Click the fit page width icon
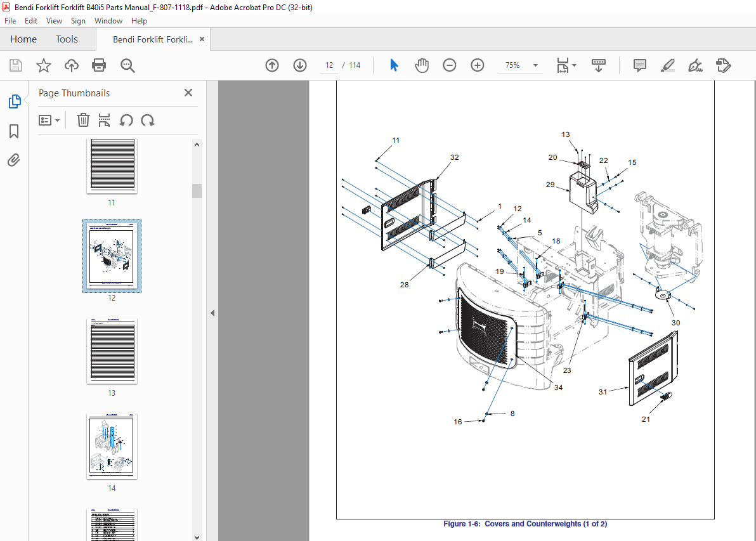This screenshot has height=541, width=756. click(563, 65)
